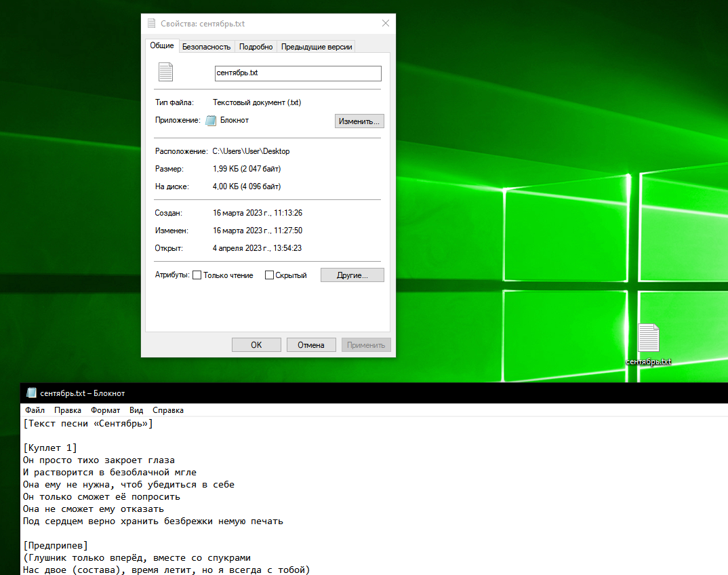Close the Properties dialog with X

tap(386, 24)
